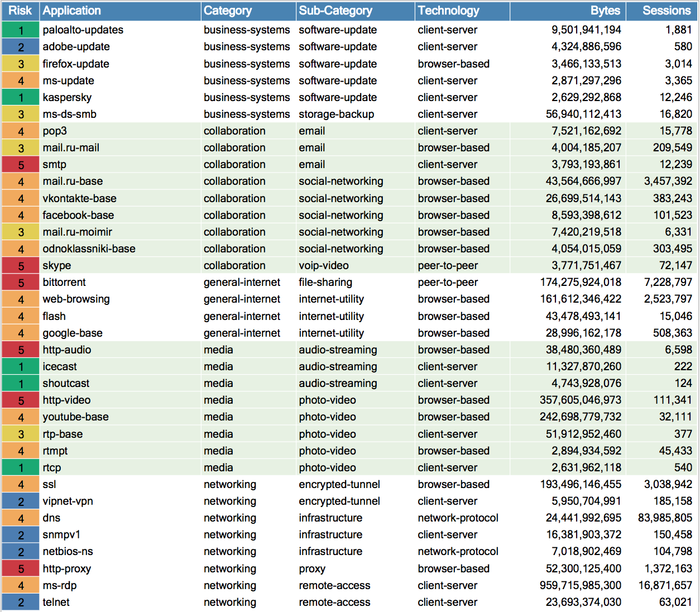This screenshot has width=700, height=612.
Task: Select the paloalto-updates application name
Action: tap(83, 30)
